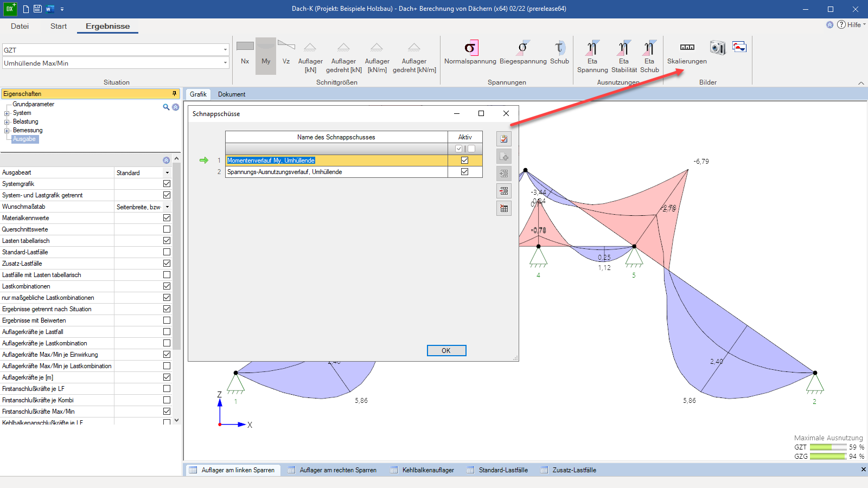The width and height of the screenshot is (868, 488).
Task: Click the GZG utilization bar 94 %
Action: tap(828, 457)
